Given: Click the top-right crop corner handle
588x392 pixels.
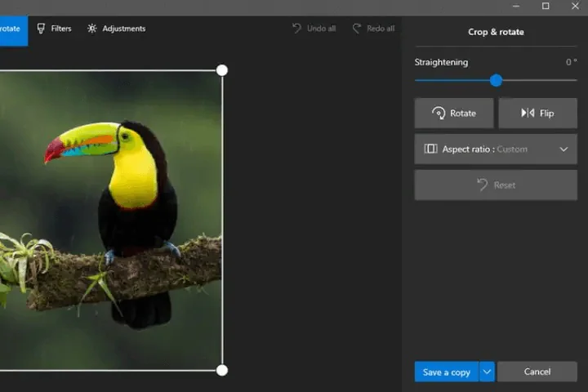Looking at the screenshot, I should tap(222, 70).
